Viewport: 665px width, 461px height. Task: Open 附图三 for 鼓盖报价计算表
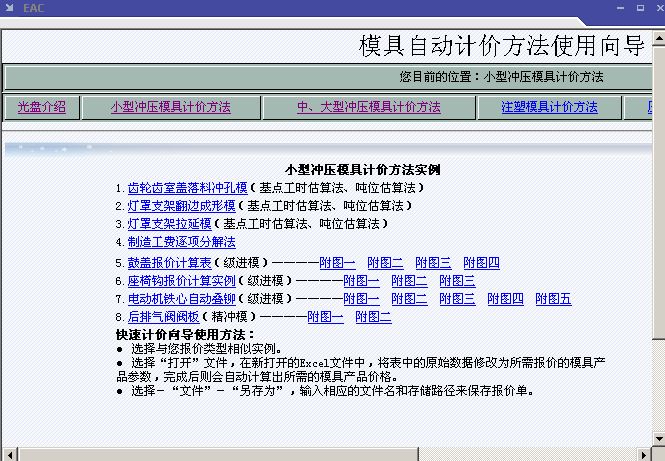click(433, 263)
